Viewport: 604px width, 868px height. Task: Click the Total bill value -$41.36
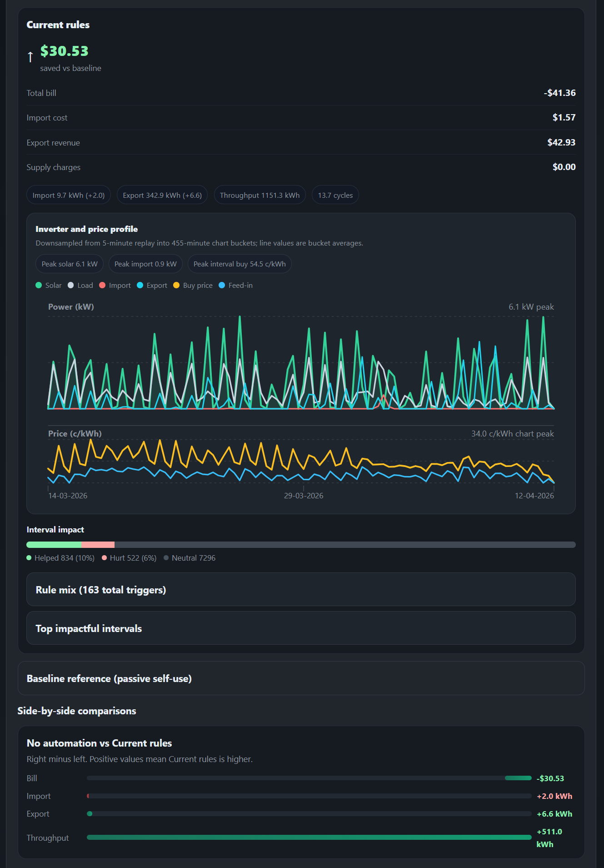tap(559, 93)
